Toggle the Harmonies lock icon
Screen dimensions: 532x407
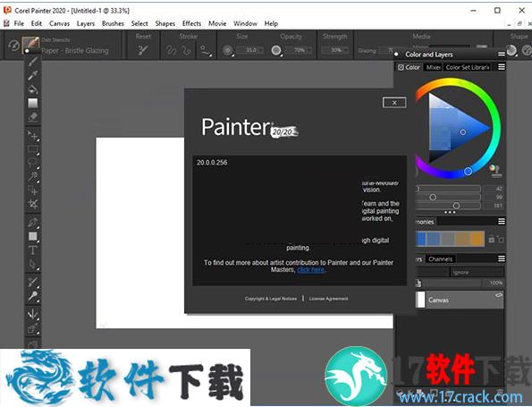coord(491,239)
